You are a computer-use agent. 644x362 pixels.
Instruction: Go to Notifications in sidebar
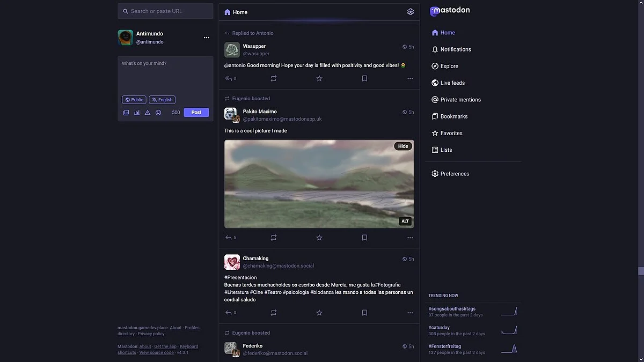[x=455, y=49]
